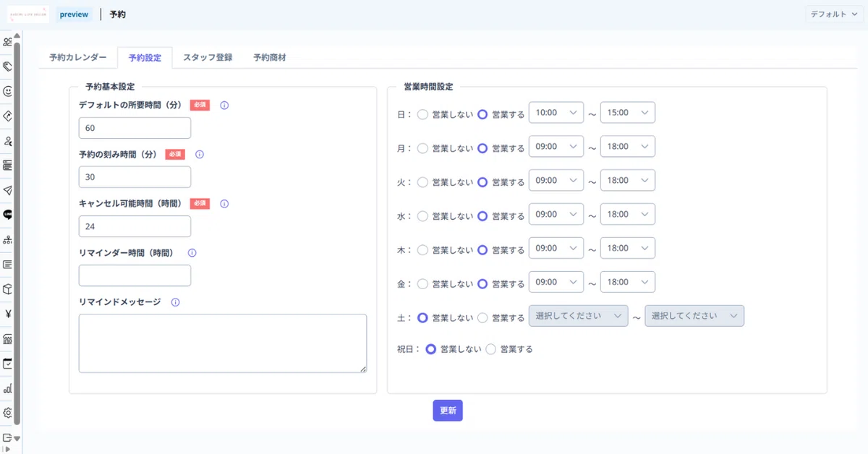The height and width of the screenshot is (454, 868).
Task: Open Saturday start time 選択してください dropdown
Action: (x=579, y=316)
